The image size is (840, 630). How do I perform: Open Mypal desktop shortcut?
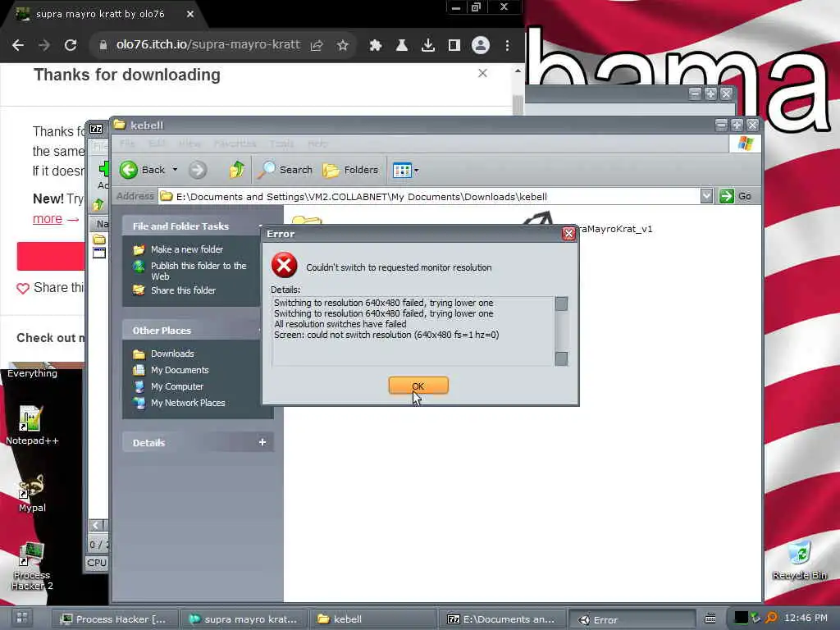(32, 493)
